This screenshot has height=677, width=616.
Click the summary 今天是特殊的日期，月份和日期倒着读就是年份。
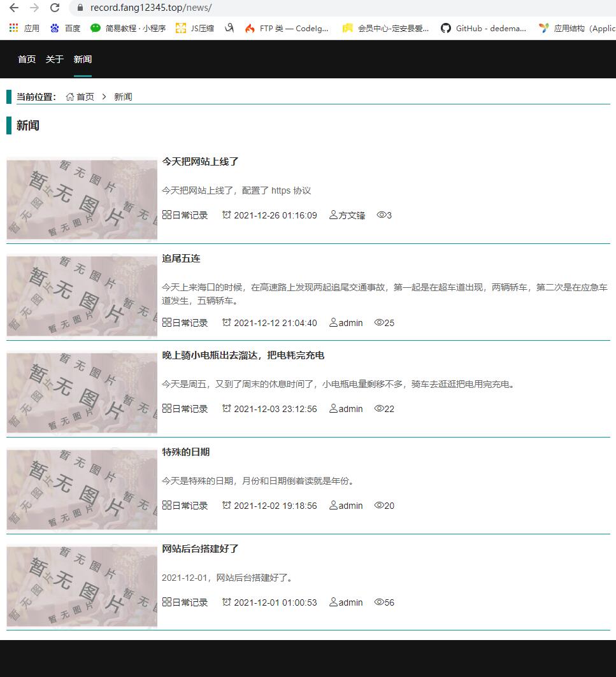click(x=260, y=481)
